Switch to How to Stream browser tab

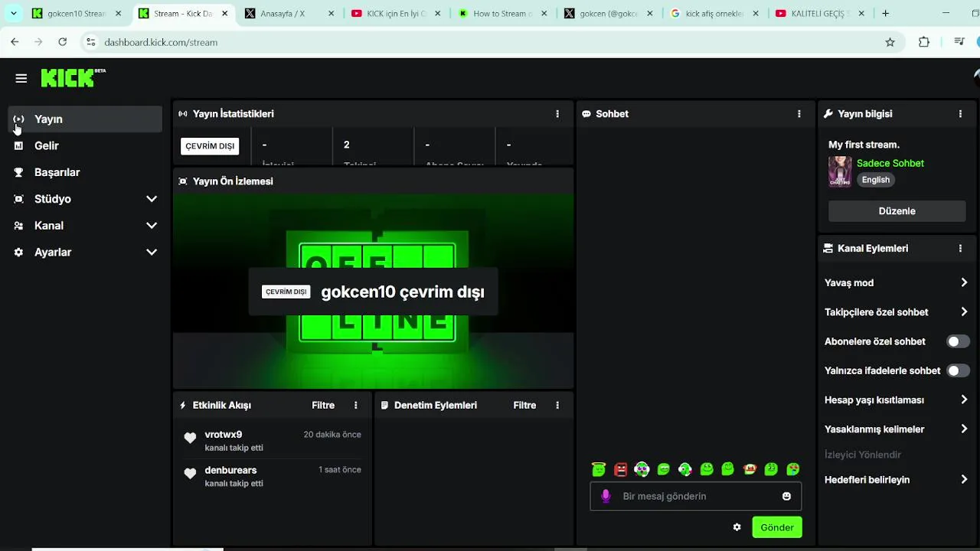click(502, 13)
